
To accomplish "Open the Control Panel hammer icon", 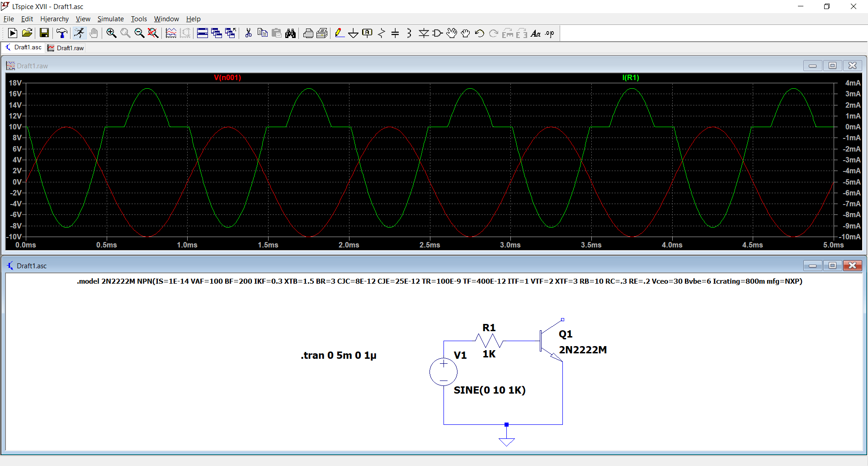I will tap(62, 33).
